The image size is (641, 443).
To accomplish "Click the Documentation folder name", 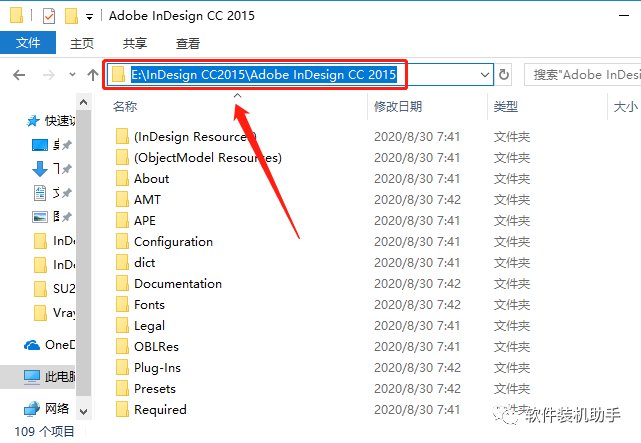I will (x=178, y=284).
